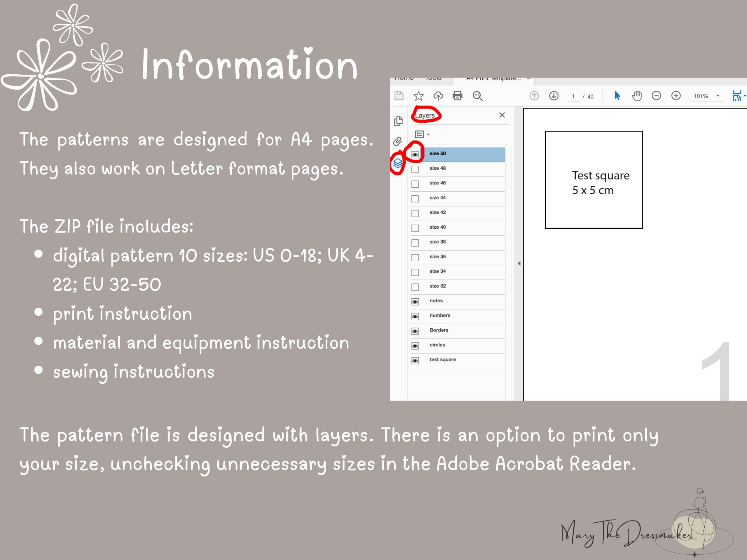
Task: Show the size 48 layer
Action: click(415, 169)
